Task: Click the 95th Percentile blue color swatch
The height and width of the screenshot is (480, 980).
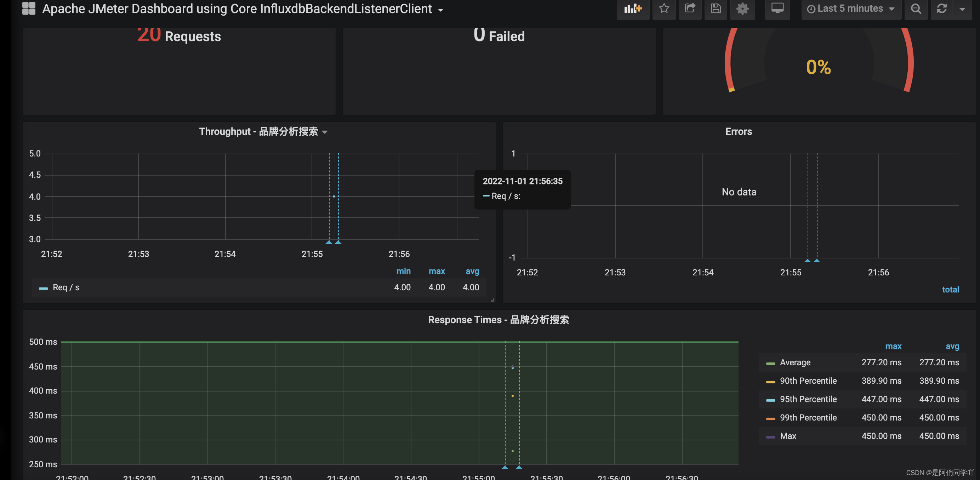Action: point(770,400)
